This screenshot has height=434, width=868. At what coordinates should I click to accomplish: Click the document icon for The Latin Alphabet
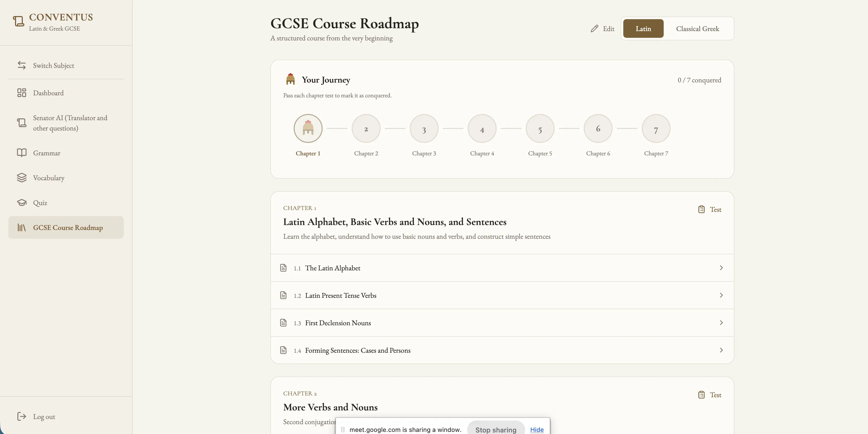point(283,268)
